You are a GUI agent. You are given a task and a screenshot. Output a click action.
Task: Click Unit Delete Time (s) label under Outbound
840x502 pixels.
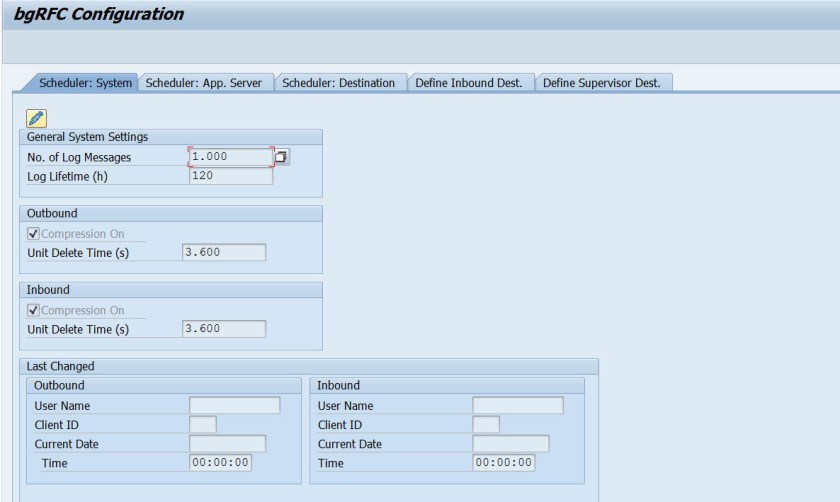click(x=78, y=253)
